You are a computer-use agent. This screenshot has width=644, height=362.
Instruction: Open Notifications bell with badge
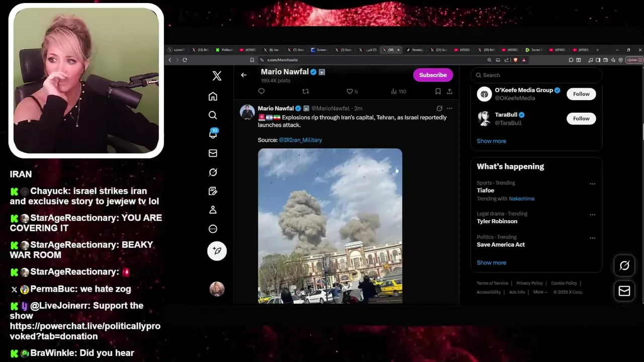coord(213,134)
